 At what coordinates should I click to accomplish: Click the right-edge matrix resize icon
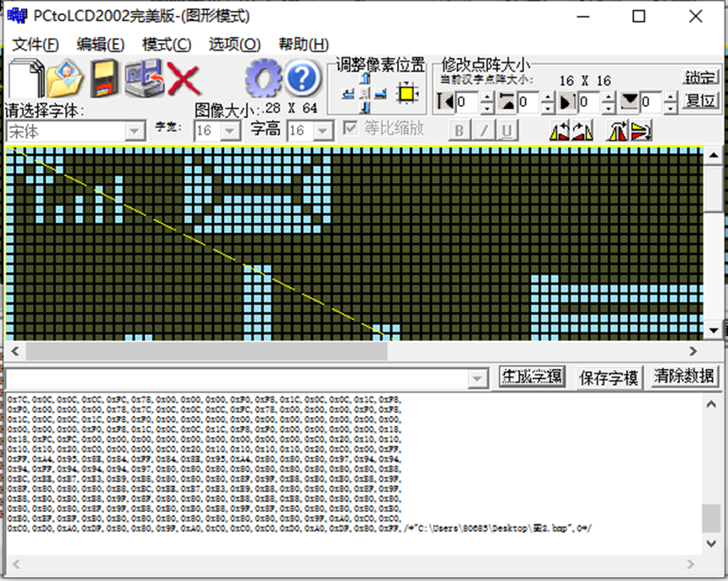(x=567, y=102)
